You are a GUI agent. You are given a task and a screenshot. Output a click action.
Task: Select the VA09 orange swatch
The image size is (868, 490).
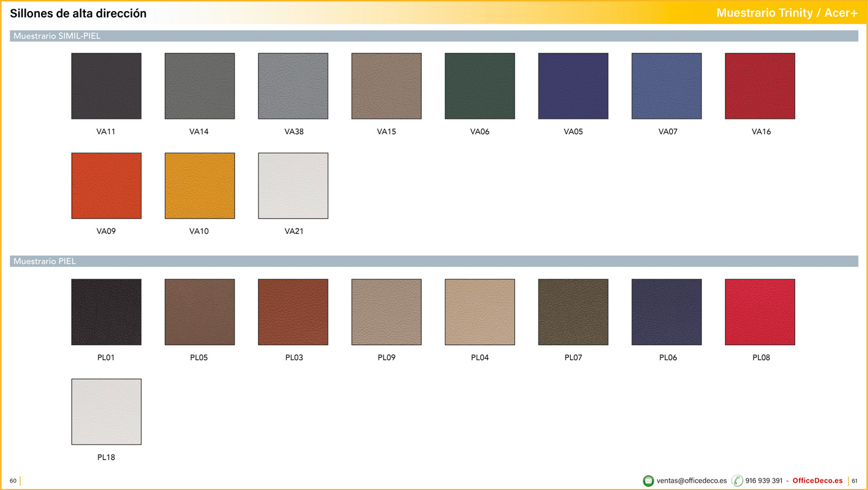106,186
